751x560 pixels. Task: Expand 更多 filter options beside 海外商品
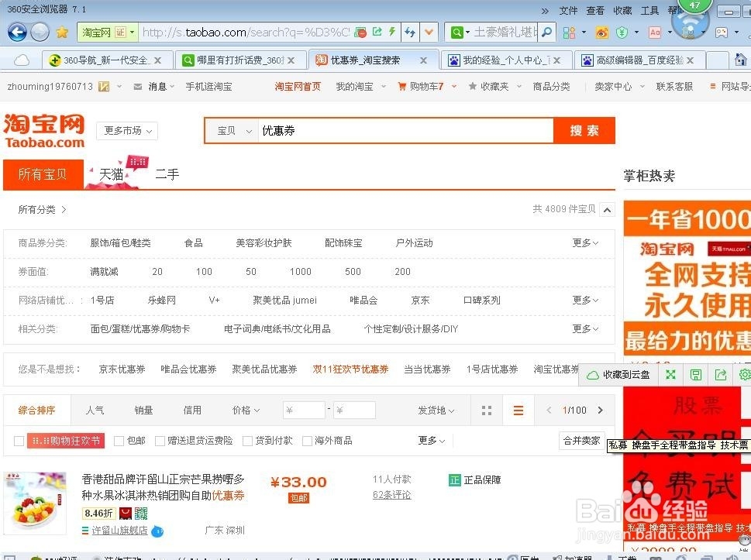click(x=431, y=441)
